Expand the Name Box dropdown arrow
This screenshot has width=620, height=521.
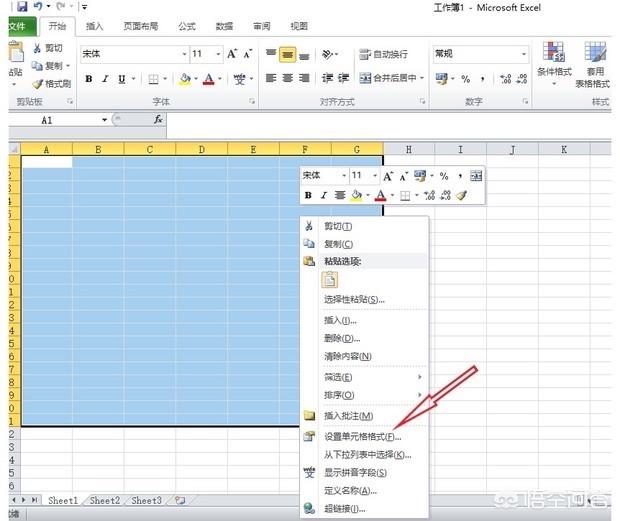click(x=104, y=120)
